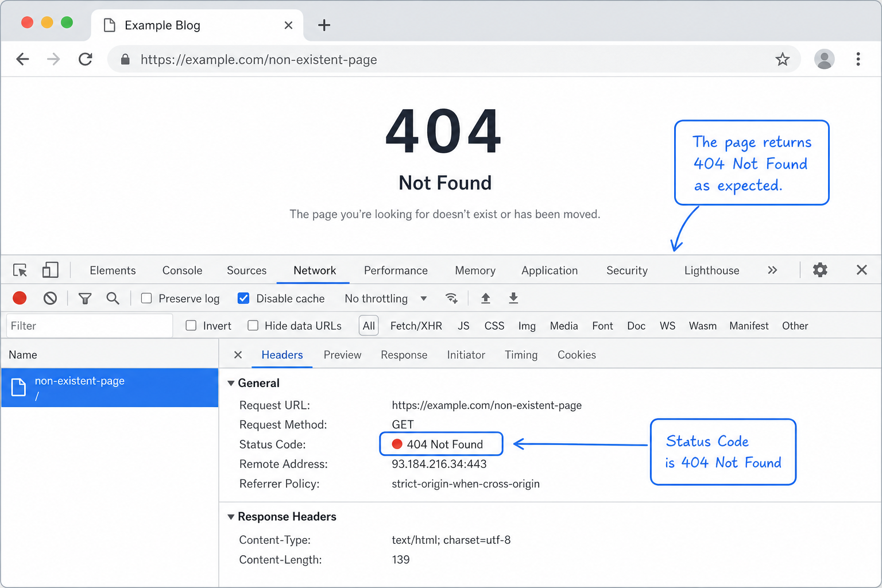Reload the page with the refresh icon

pyautogui.click(x=86, y=59)
